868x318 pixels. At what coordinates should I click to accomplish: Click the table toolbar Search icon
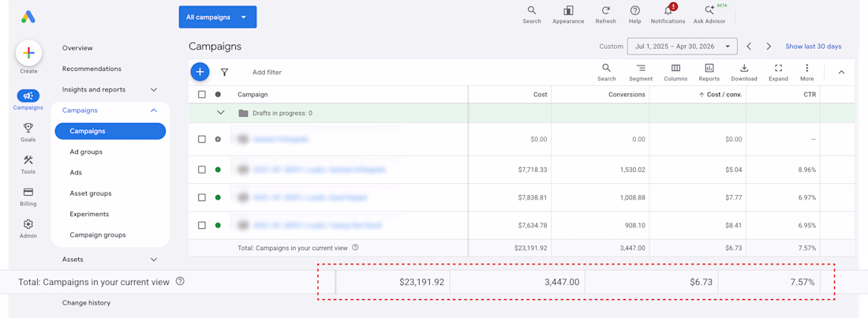pos(606,68)
